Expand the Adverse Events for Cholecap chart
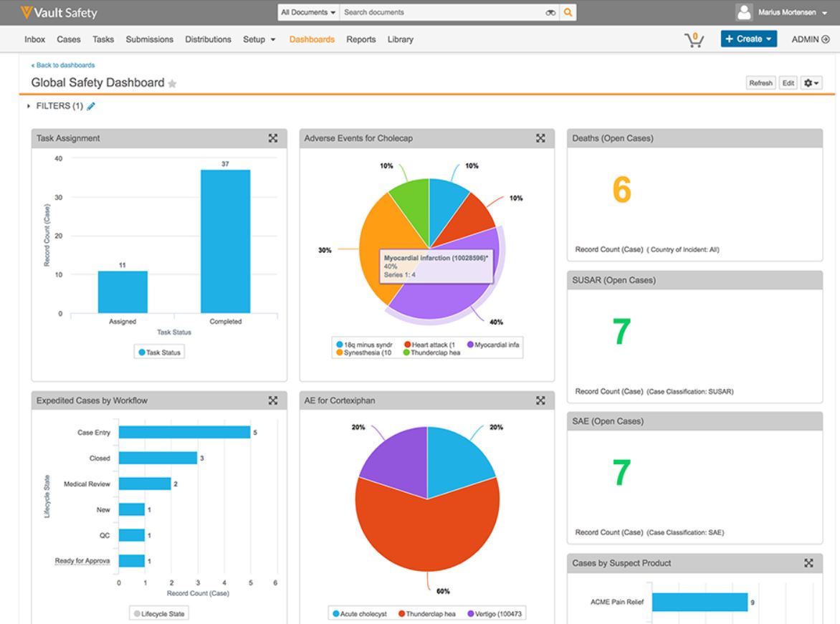Screen dimensions: 840x624 (x=540, y=138)
